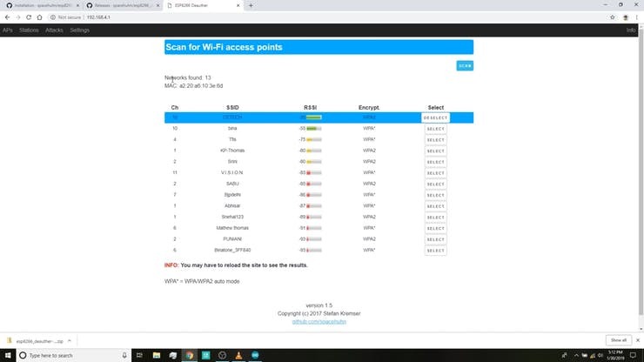The width and height of the screenshot is (644, 362).
Task: Open the Windows Start menu
Action: [x=8, y=355]
